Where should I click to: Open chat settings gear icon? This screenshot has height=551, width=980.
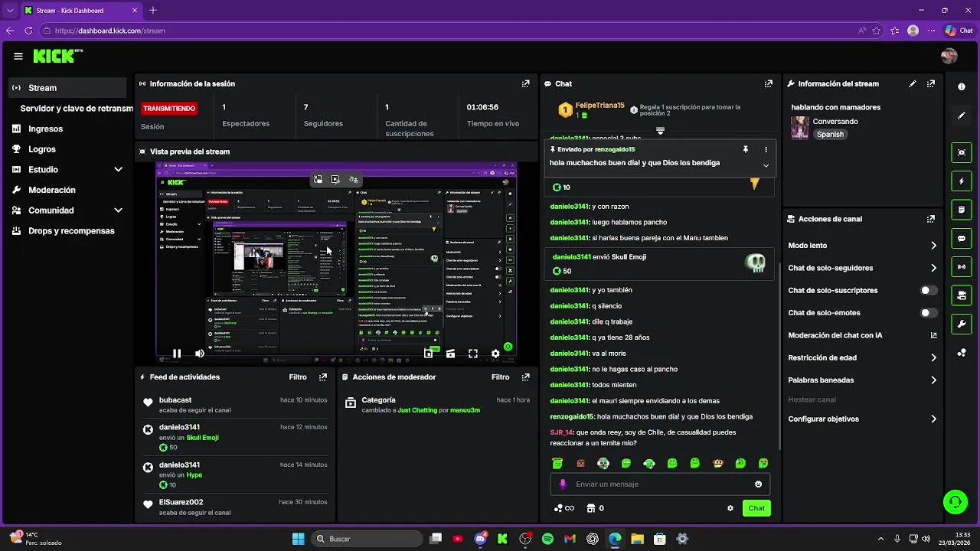tap(730, 508)
